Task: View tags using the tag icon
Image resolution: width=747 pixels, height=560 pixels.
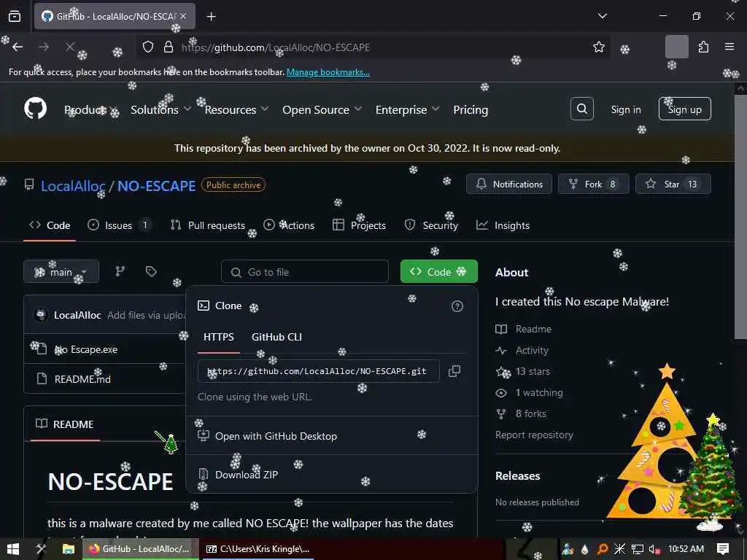Action: [x=151, y=271]
